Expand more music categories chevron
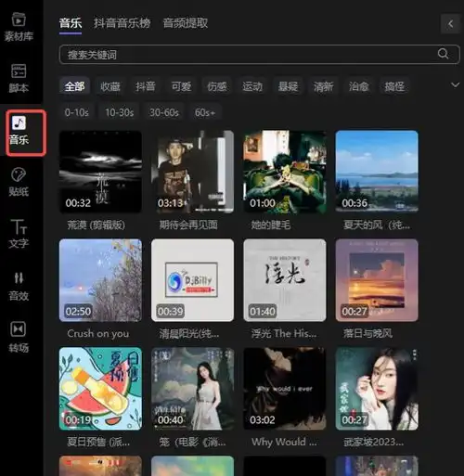The height and width of the screenshot is (476, 464). pos(455,84)
